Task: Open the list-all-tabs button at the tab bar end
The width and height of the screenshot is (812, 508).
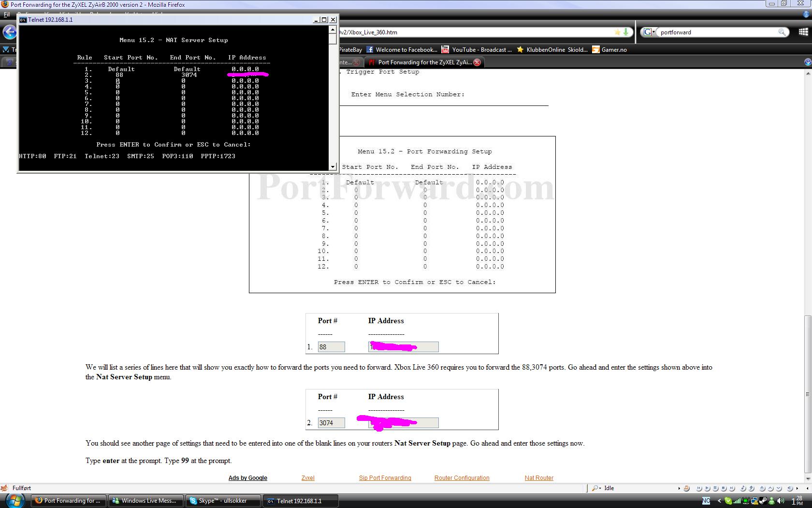Action: click(x=808, y=62)
